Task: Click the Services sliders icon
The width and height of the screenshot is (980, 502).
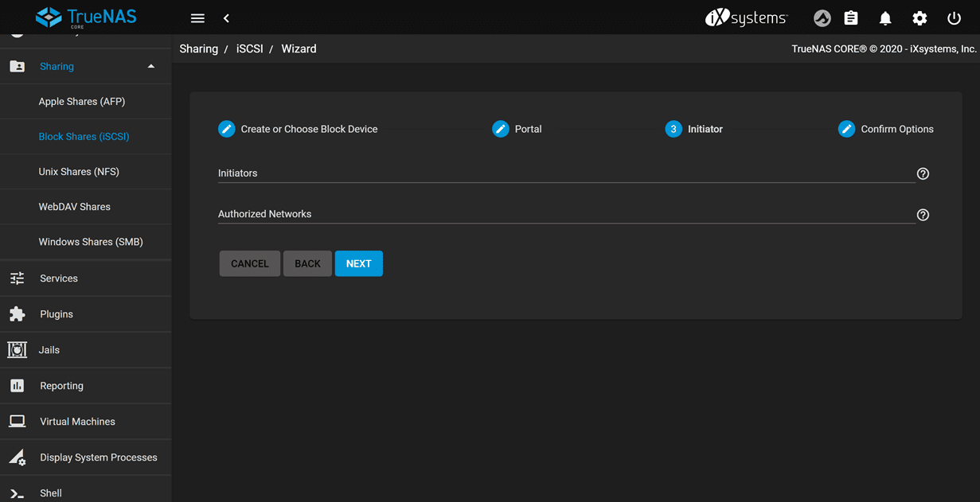Action: (17, 278)
